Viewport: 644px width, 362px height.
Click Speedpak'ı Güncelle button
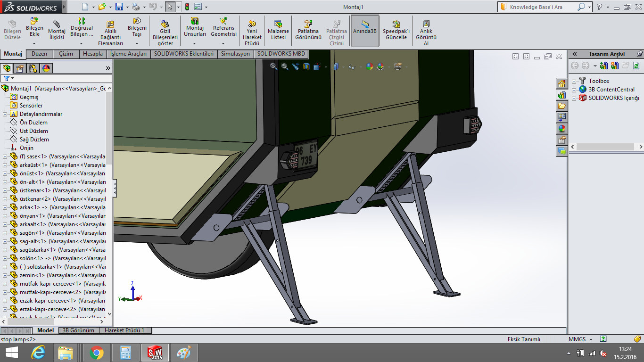pos(396,30)
